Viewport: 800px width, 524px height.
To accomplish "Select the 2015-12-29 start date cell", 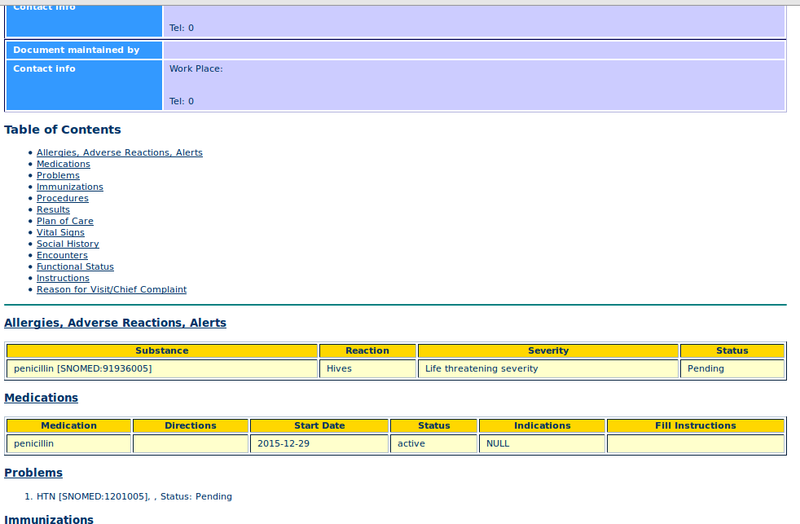I will 283,444.
